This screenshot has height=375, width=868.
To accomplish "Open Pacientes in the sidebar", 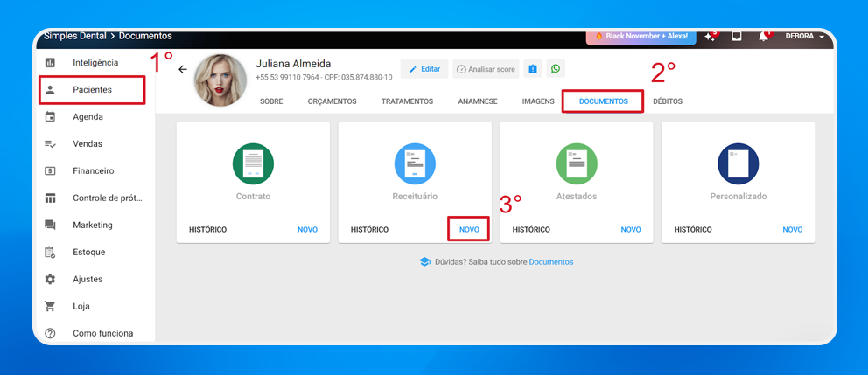I will tap(92, 89).
